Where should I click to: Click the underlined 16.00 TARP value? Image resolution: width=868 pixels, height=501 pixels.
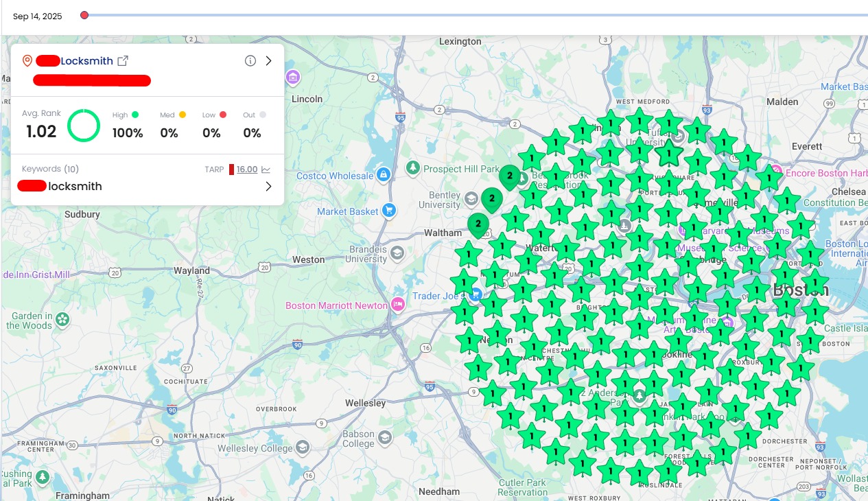click(x=247, y=170)
